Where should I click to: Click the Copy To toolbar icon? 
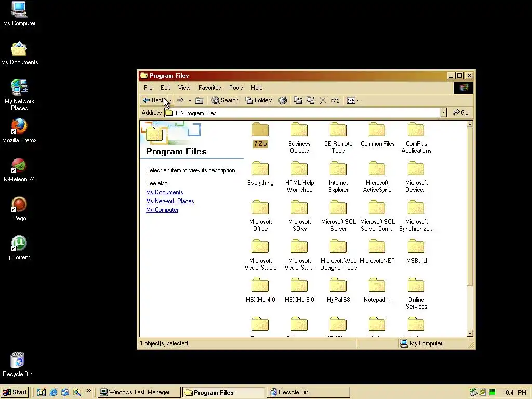pyautogui.click(x=311, y=100)
